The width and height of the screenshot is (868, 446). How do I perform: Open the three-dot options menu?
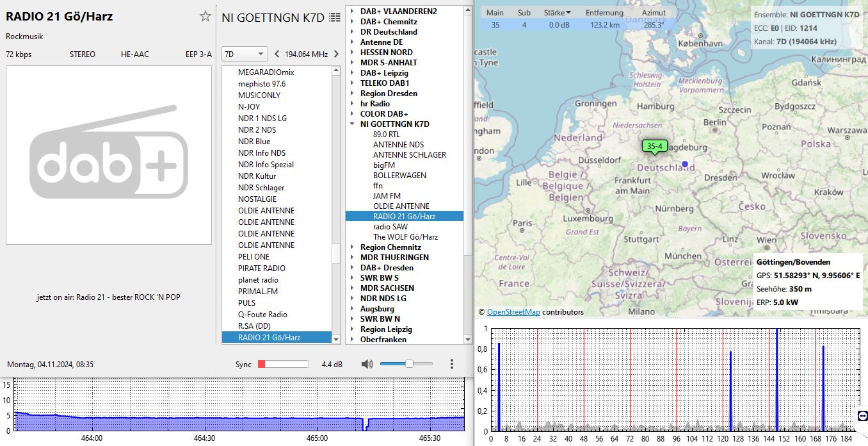point(451,364)
